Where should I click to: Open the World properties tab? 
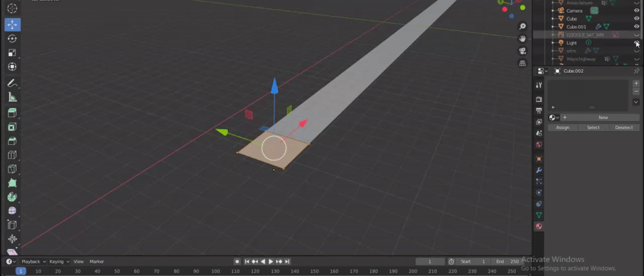pyautogui.click(x=539, y=144)
